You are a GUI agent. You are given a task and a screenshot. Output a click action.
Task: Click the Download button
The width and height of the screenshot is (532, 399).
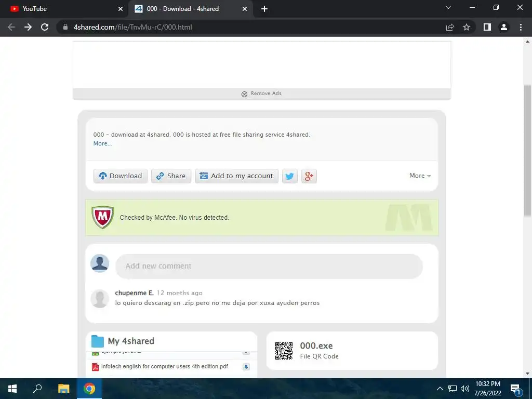121,176
